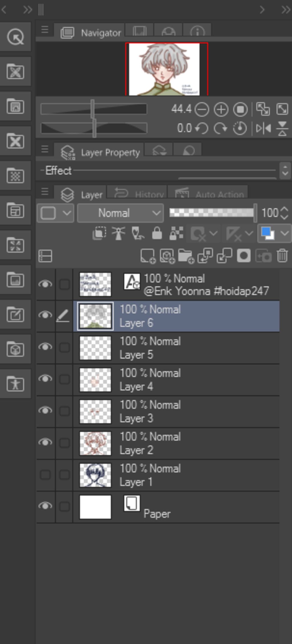
Task: Select Layer 4 thumbnail
Action: pos(95,380)
